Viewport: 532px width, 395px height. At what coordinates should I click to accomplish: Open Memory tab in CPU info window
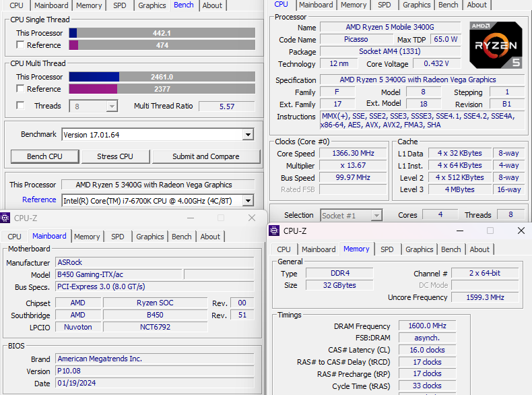(354, 5)
